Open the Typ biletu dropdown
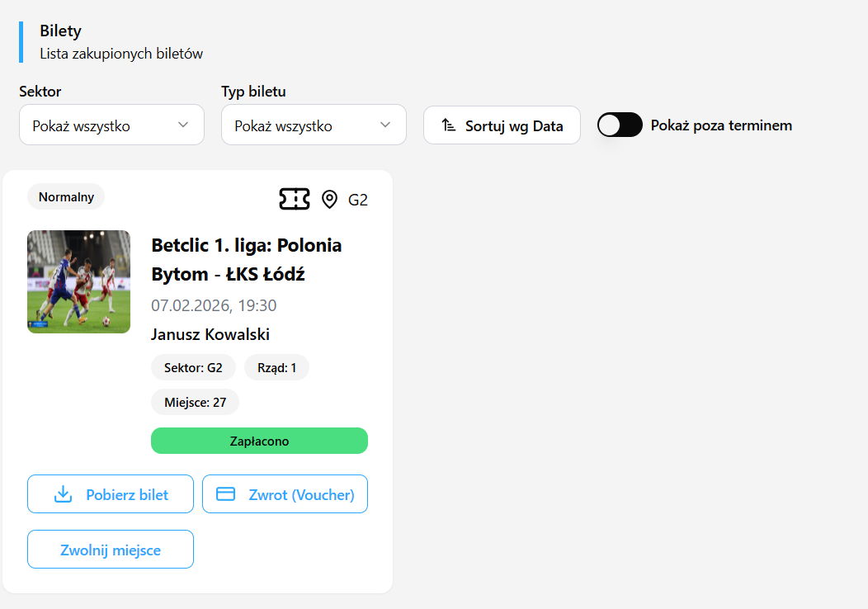The height and width of the screenshot is (609, 868). click(x=314, y=125)
